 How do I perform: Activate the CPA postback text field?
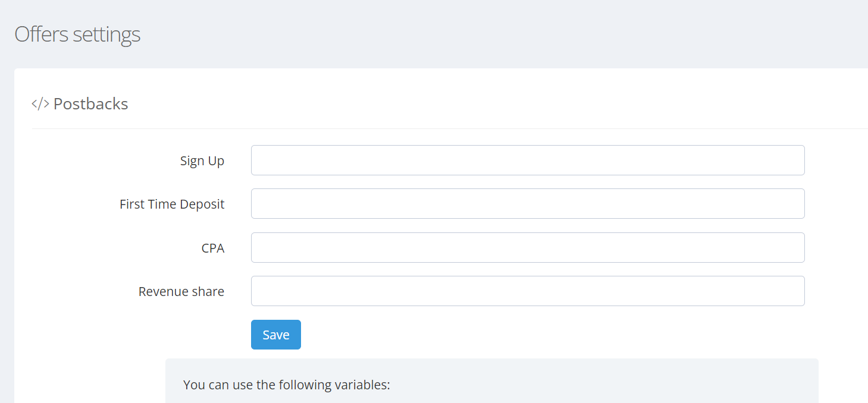[x=528, y=247]
